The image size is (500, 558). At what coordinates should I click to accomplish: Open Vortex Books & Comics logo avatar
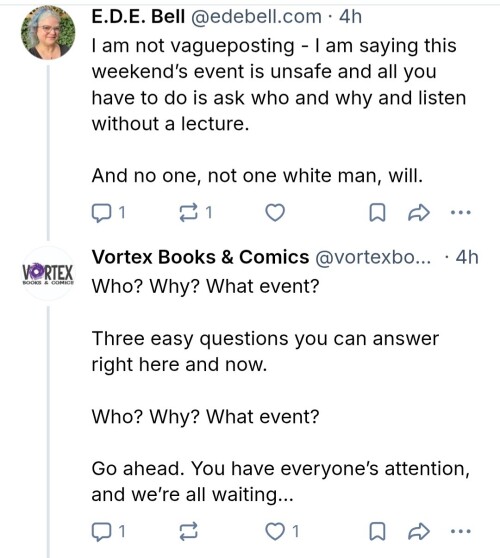(x=48, y=273)
